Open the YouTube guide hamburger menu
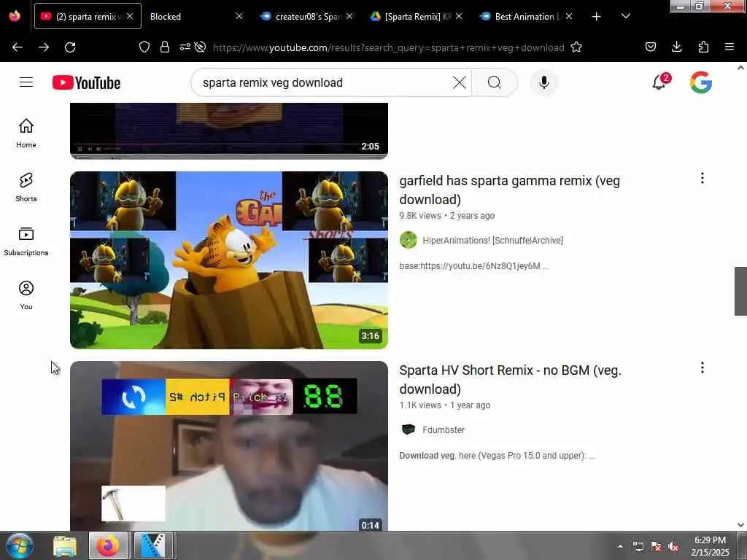 [26, 82]
